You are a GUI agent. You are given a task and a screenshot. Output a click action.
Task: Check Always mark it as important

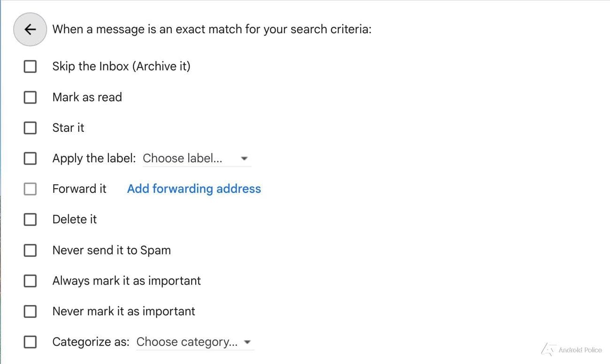click(x=30, y=281)
